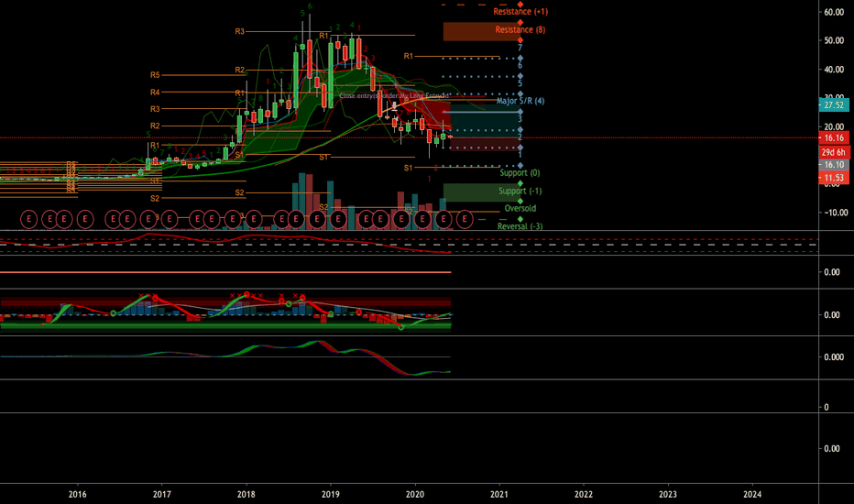854x504 pixels.
Task: Click the 60.00 price axis label
Action: (x=834, y=12)
